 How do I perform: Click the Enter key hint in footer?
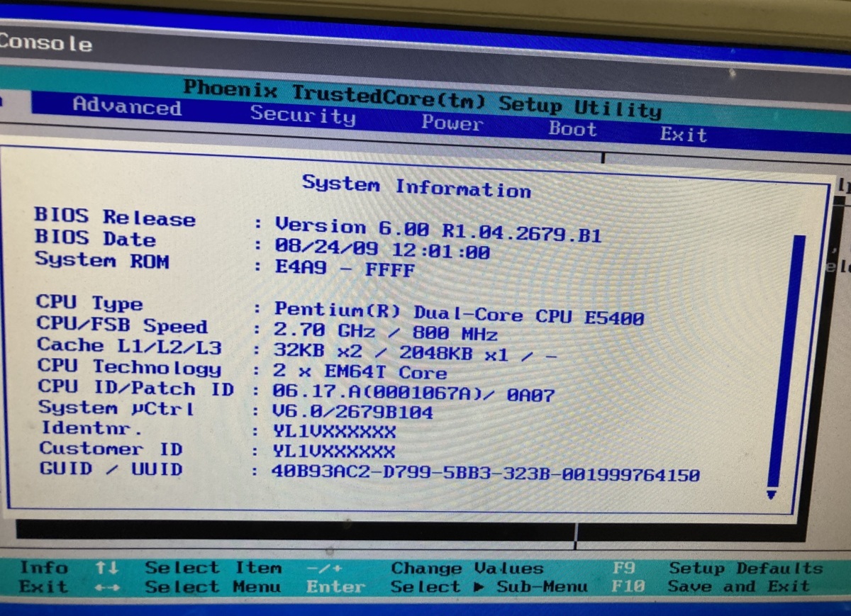(x=336, y=587)
